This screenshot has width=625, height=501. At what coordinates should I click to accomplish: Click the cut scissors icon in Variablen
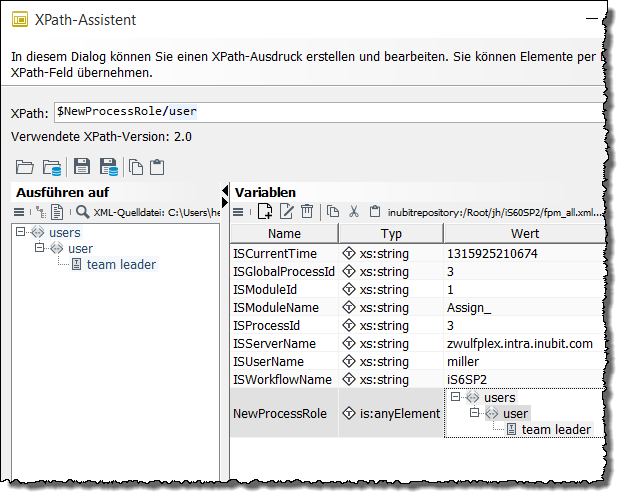pos(353,211)
